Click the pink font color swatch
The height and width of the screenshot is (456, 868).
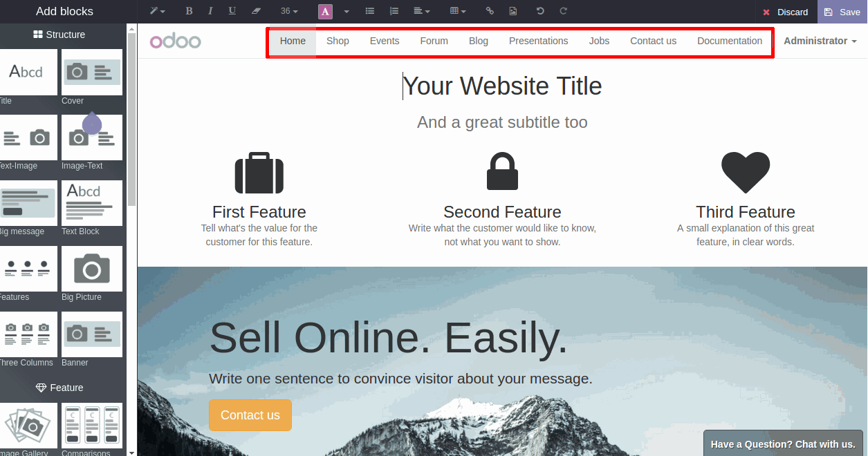point(325,11)
